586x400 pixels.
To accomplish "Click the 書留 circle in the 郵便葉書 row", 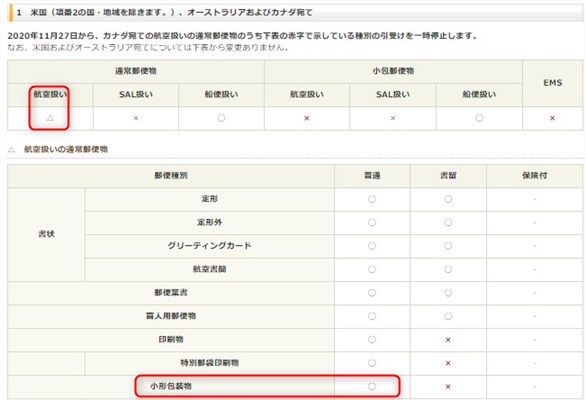I will point(448,293).
